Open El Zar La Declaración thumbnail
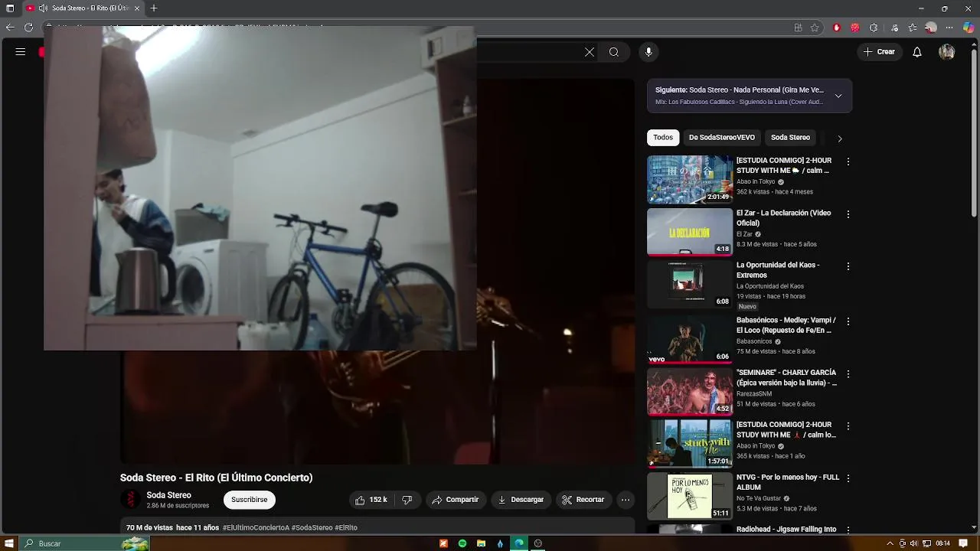980x551 pixels. click(x=690, y=232)
